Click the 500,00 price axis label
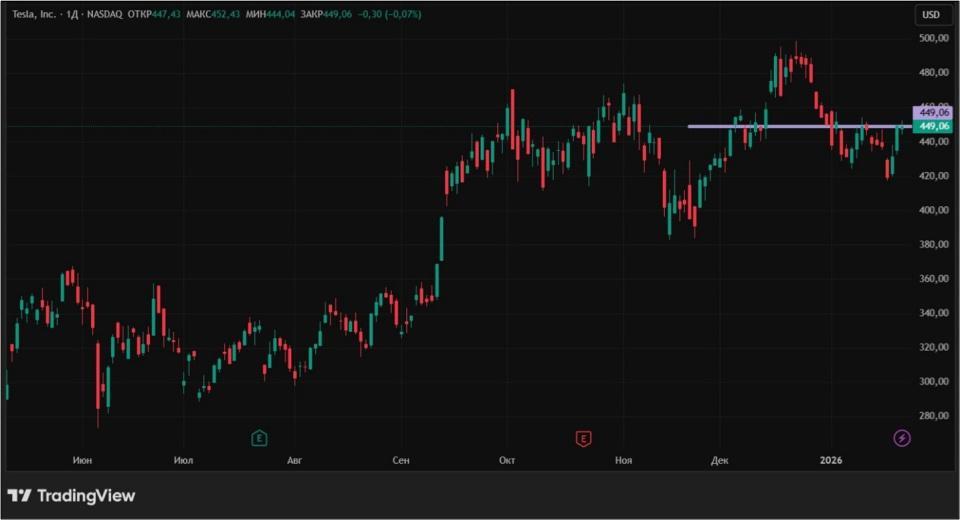This screenshot has width=960, height=520. click(x=932, y=38)
